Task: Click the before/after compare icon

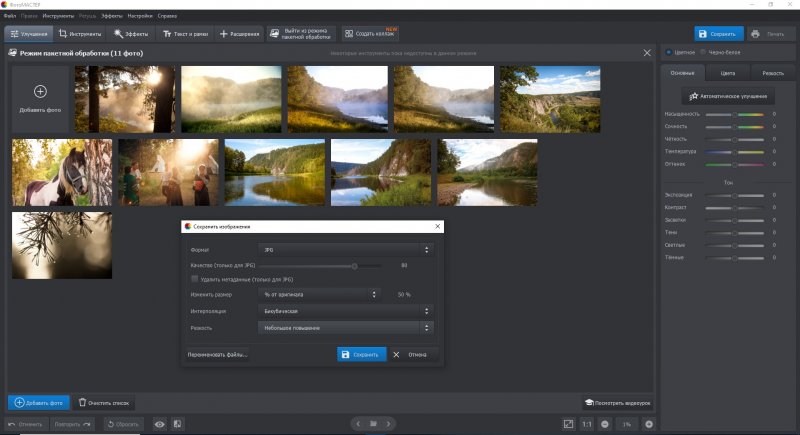Action: 177,424
